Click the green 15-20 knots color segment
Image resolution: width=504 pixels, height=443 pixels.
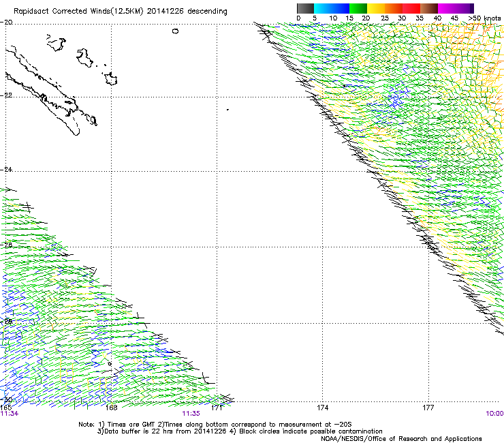(x=358, y=8)
